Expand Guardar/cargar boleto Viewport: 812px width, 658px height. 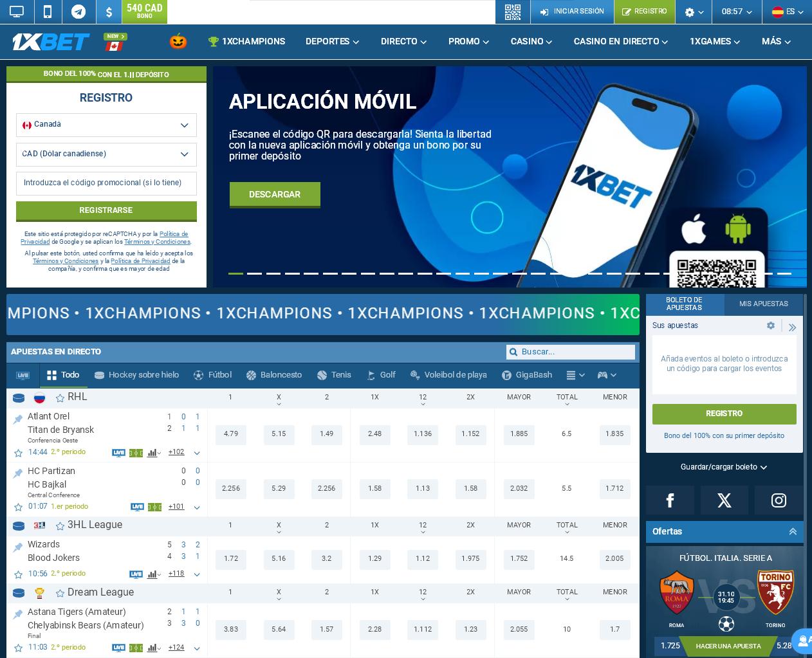pos(724,467)
